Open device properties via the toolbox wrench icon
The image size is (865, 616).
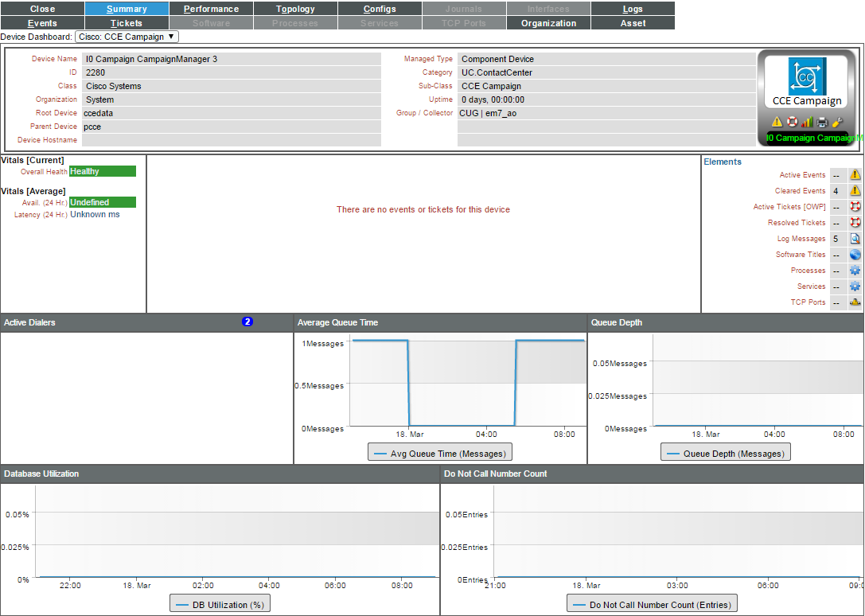[x=837, y=122]
